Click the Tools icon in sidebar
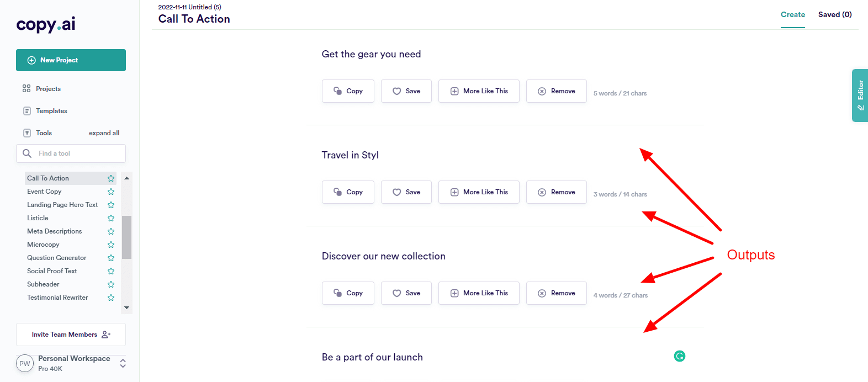This screenshot has width=868, height=382. point(27,133)
